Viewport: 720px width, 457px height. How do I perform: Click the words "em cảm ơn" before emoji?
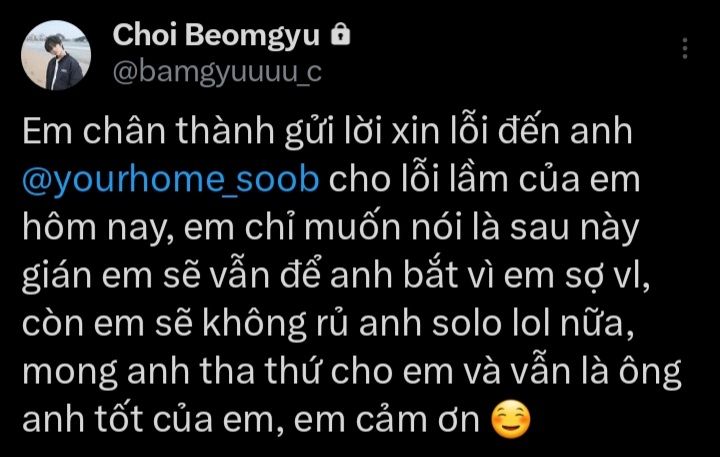click(x=387, y=419)
